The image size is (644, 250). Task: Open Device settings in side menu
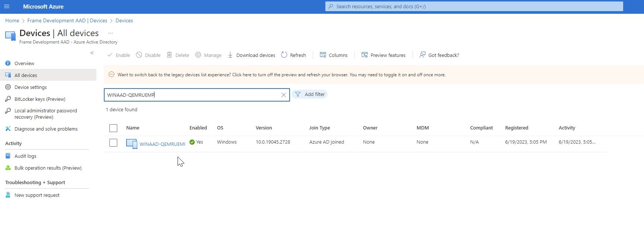pyautogui.click(x=48, y=87)
